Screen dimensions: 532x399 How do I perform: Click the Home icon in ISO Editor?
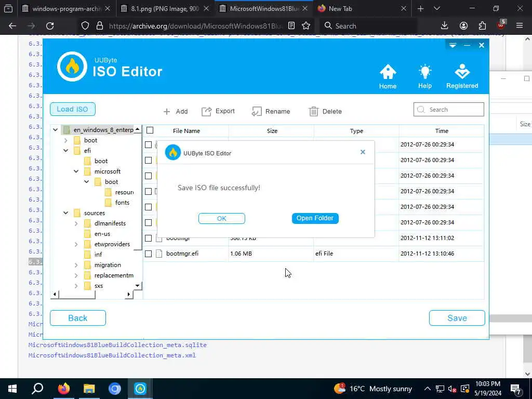coord(388,72)
